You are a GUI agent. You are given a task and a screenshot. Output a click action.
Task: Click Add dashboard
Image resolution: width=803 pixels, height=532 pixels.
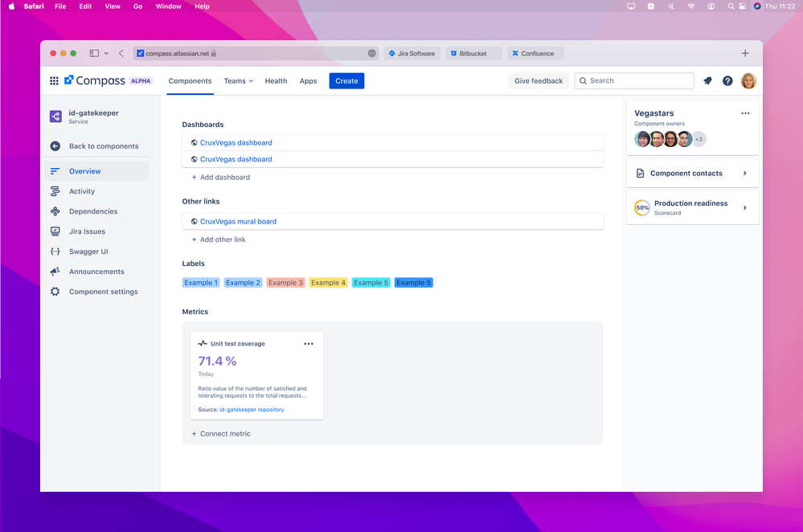221,177
